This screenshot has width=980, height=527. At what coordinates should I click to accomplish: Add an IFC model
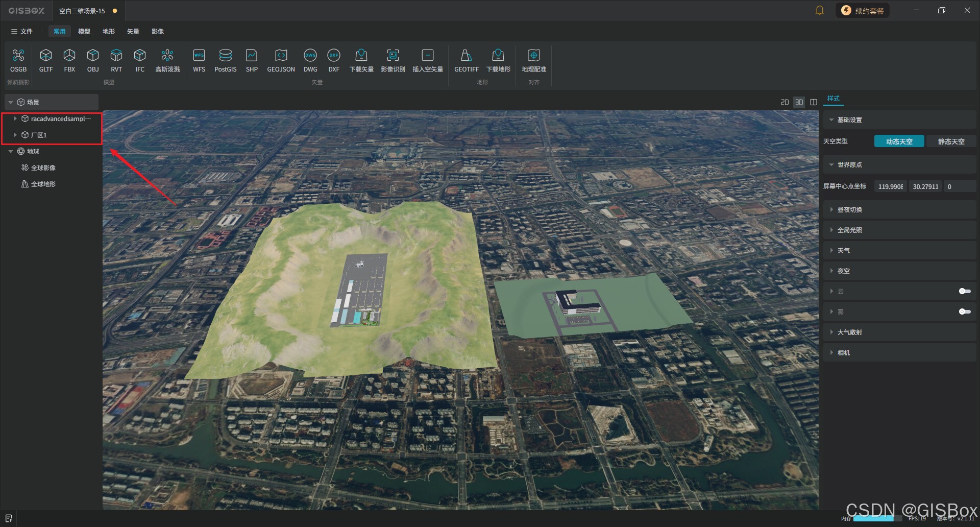click(140, 60)
